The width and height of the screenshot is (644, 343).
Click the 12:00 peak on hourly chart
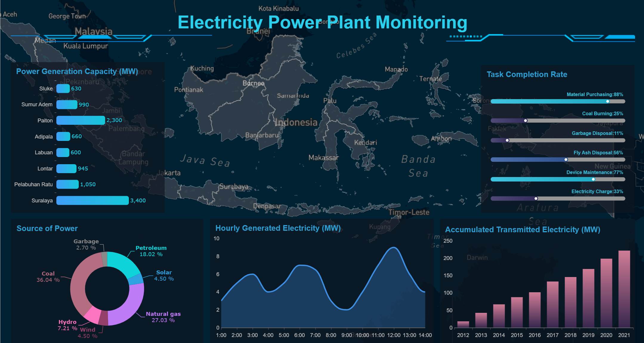click(394, 247)
